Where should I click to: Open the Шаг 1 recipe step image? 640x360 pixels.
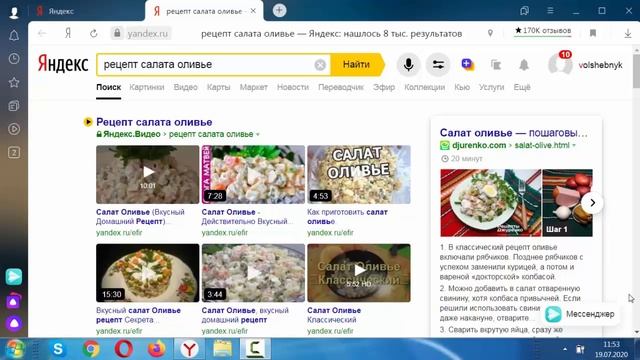click(x=567, y=203)
